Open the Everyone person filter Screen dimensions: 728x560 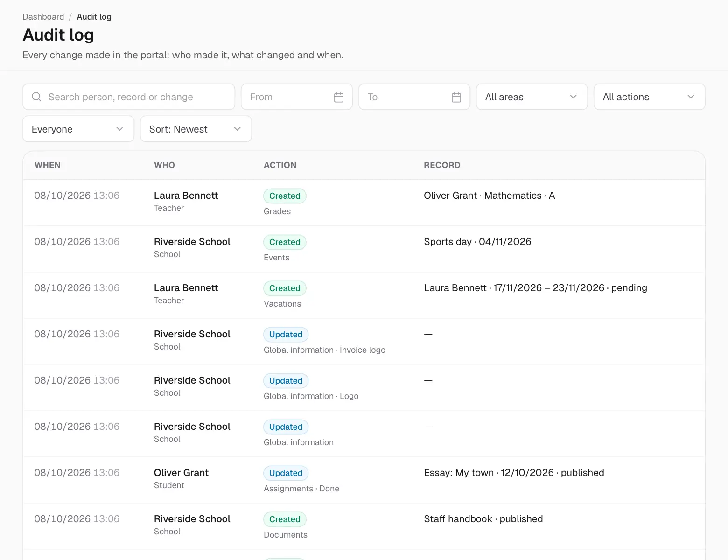pyautogui.click(x=78, y=129)
